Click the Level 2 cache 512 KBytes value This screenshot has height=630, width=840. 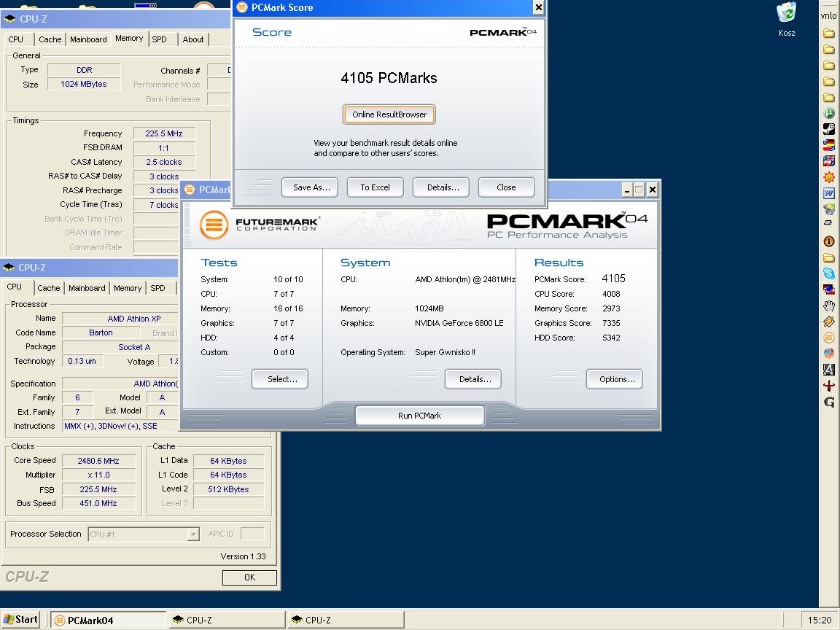229,489
